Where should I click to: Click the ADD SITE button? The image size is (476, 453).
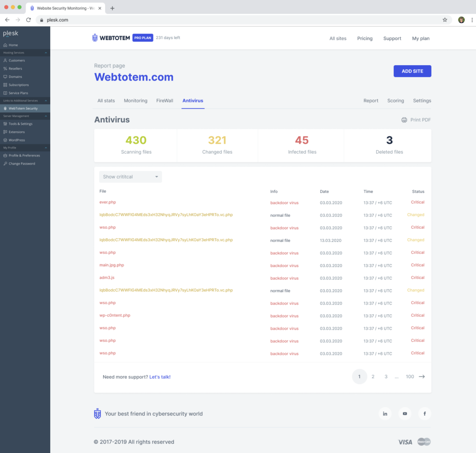[412, 71]
